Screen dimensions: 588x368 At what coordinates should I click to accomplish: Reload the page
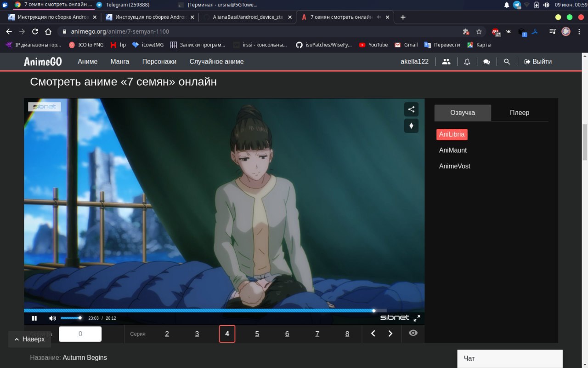[x=35, y=32]
